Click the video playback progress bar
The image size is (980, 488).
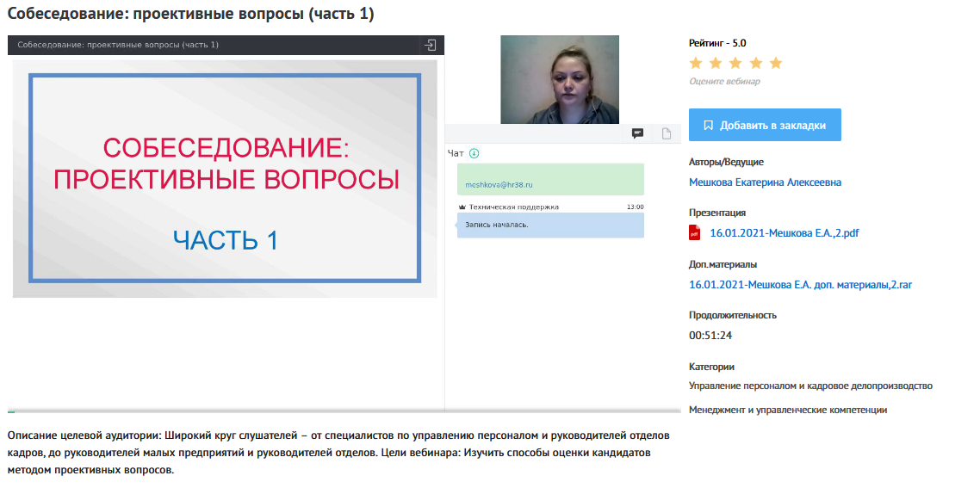[344, 411]
